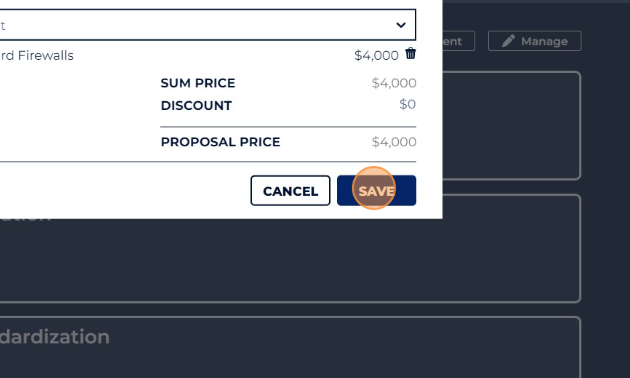Click the sum price $4,000 value

coord(394,83)
